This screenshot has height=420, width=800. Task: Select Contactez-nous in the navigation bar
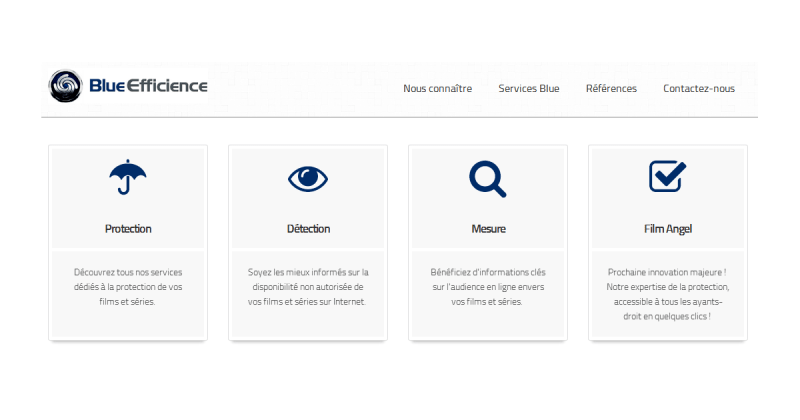[699, 88]
